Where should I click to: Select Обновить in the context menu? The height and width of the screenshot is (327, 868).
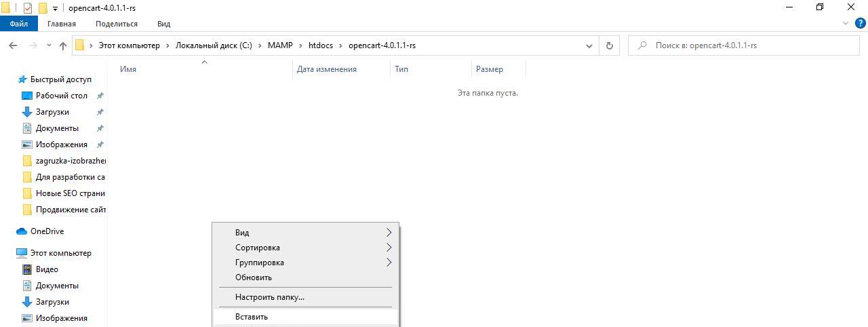[254, 277]
